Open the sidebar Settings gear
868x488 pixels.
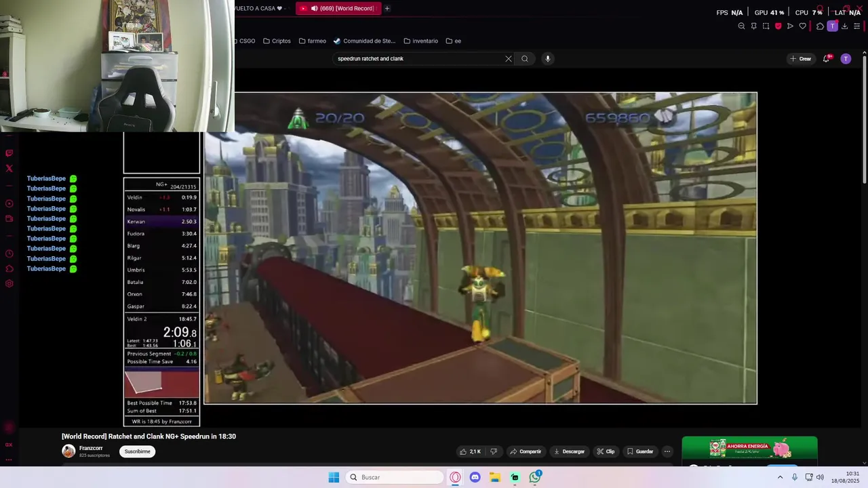(9, 283)
